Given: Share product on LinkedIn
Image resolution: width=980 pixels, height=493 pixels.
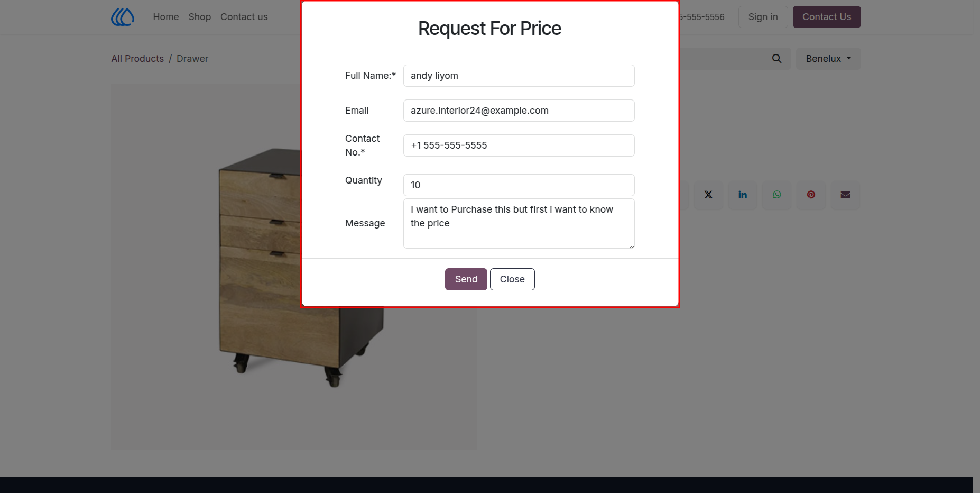Looking at the screenshot, I should click(x=743, y=195).
